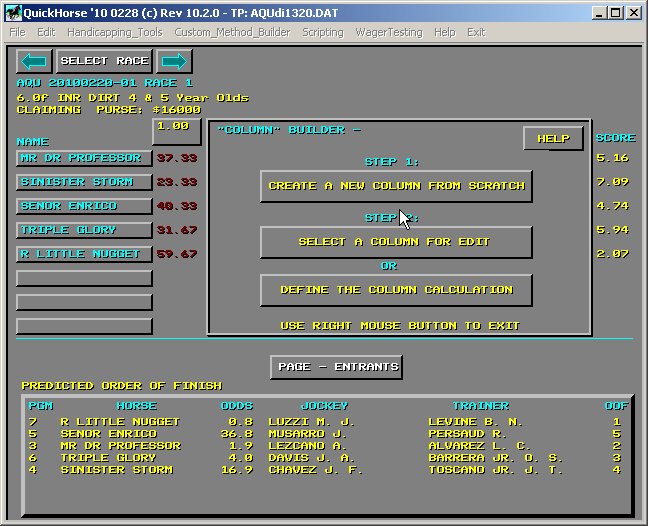Open the Handicapping_Tools menu
The image size is (648, 526).
pyautogui.click(x=115, y=32)
